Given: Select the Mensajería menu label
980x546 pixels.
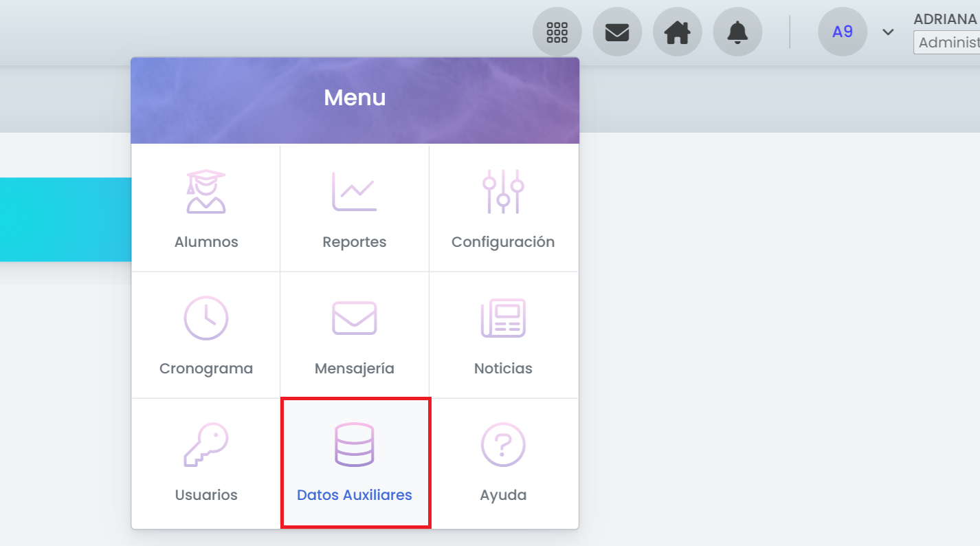Looking at the screenshot, I should pyautogui.click(x=355, y=369).
